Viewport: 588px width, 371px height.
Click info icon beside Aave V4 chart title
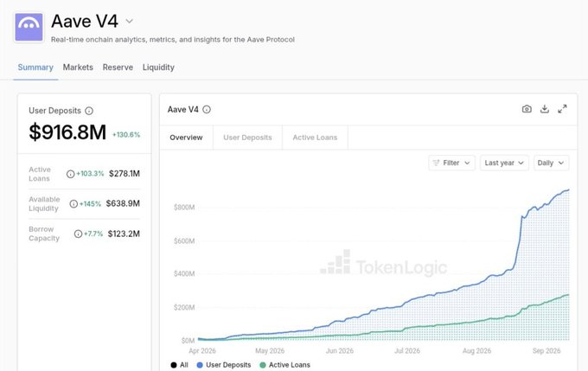pos(207,110)
